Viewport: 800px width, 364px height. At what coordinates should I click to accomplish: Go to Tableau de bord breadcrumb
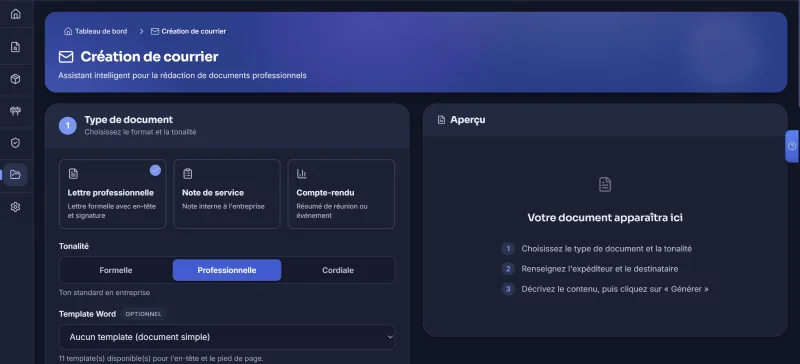(101, 31)
